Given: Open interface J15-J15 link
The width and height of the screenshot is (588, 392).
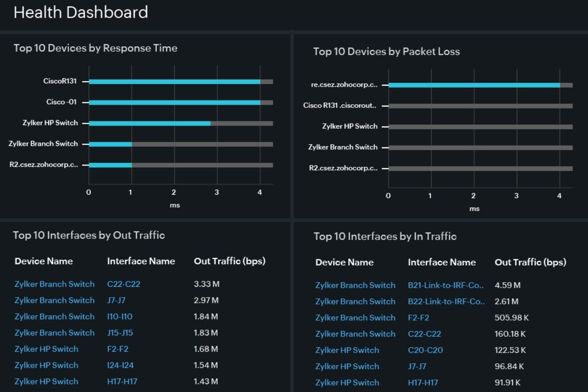Looking at the screenshot, I should tap(119, 333).
